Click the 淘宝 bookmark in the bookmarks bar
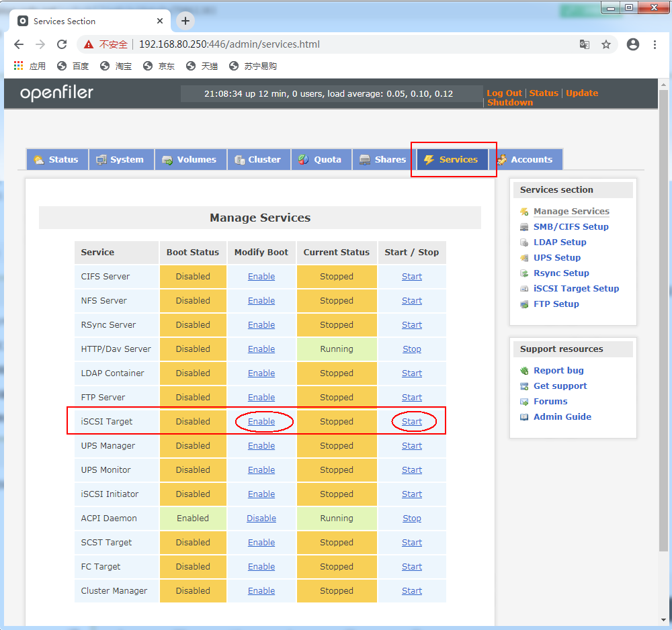The height and width of the screenshot is (630, 672). 116,65
